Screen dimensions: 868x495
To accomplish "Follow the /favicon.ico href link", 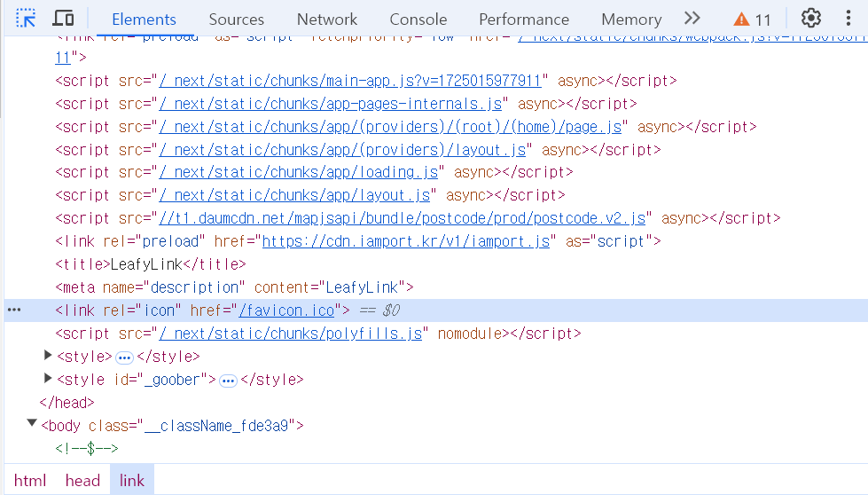I will point(286,310).
